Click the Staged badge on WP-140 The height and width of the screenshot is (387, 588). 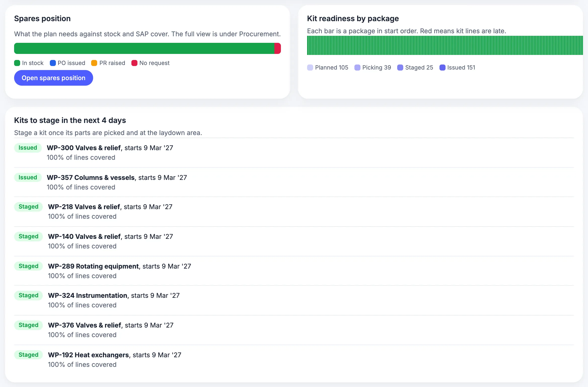point(28,236)
